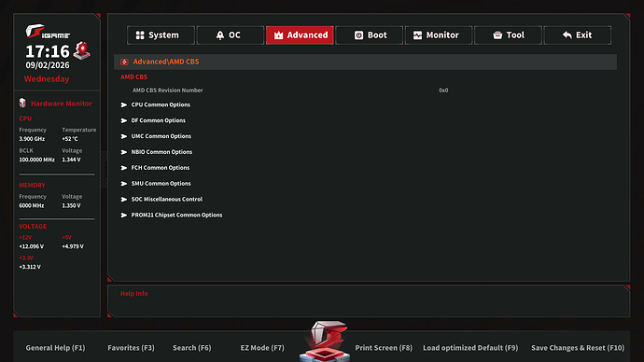This screenshot has height=362, width=644.
Task: Open FCH Common Options submenu
Action: [x=161, y=167]
